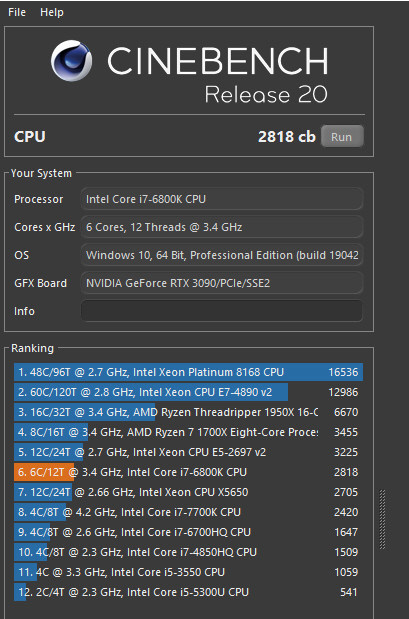Select Ryzen Threadripper 1950X ranking entry
The image size is (409, 619).
pos(188,412)
